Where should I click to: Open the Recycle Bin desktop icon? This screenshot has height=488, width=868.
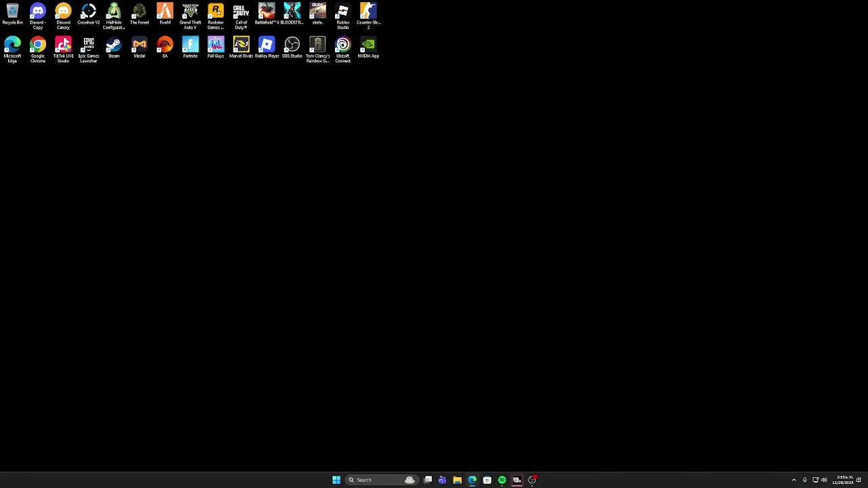(x=12, y=15)
